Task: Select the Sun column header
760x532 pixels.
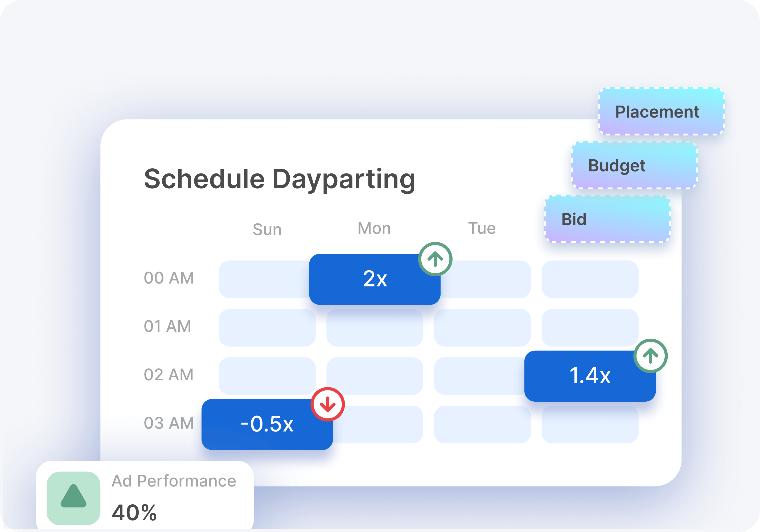Action: [x=267, y=229]
